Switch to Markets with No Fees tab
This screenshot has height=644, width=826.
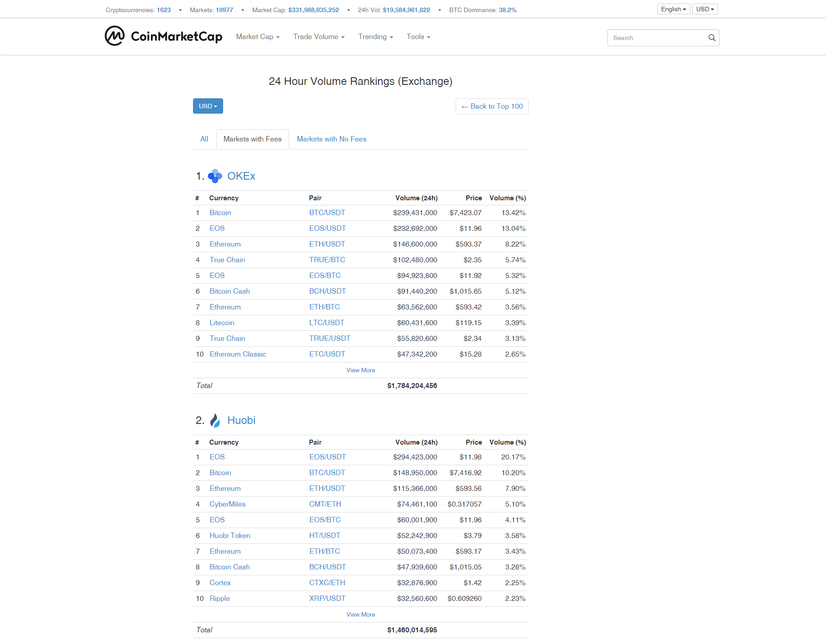pyautogui.click(x=332, y=139)
